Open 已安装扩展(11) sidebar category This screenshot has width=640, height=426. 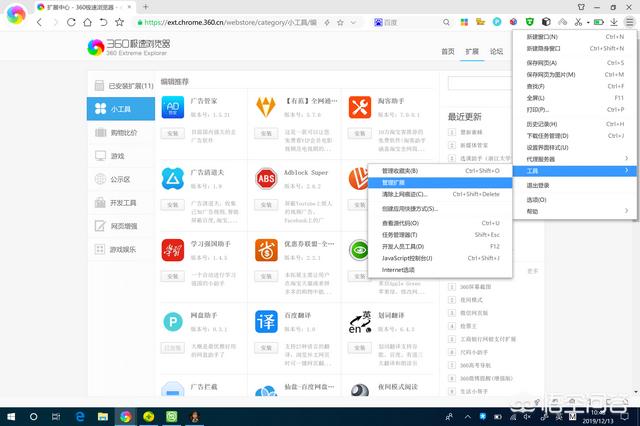[121, 86]
